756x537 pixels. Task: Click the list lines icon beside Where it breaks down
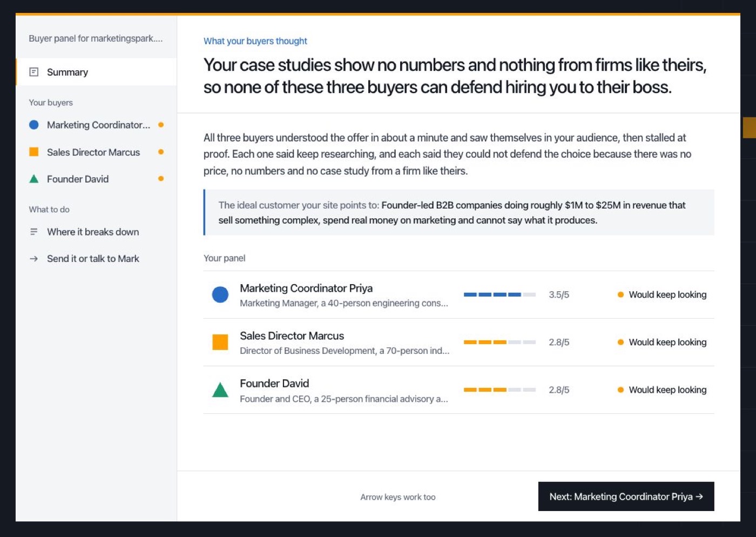click(33, 232)
